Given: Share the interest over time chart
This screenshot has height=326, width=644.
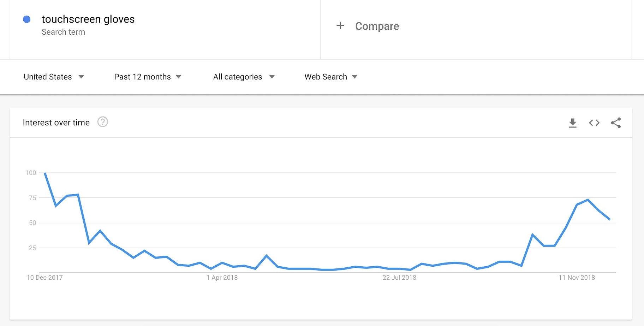Looking at the screenshot, I should point(616,123).
